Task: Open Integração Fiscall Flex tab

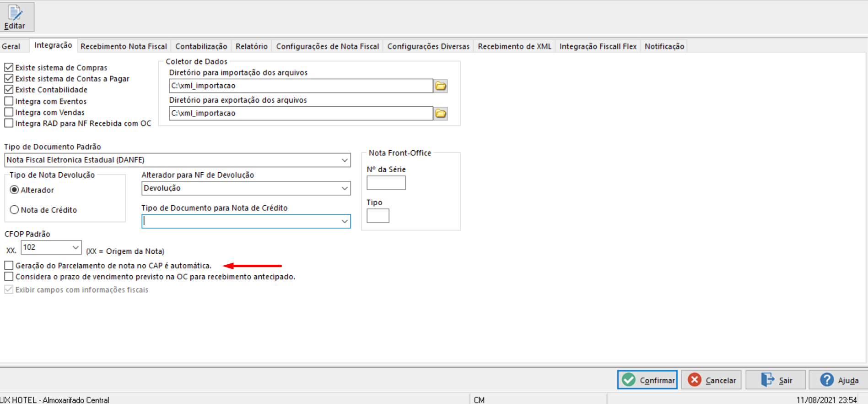Action: click(598, 46)
